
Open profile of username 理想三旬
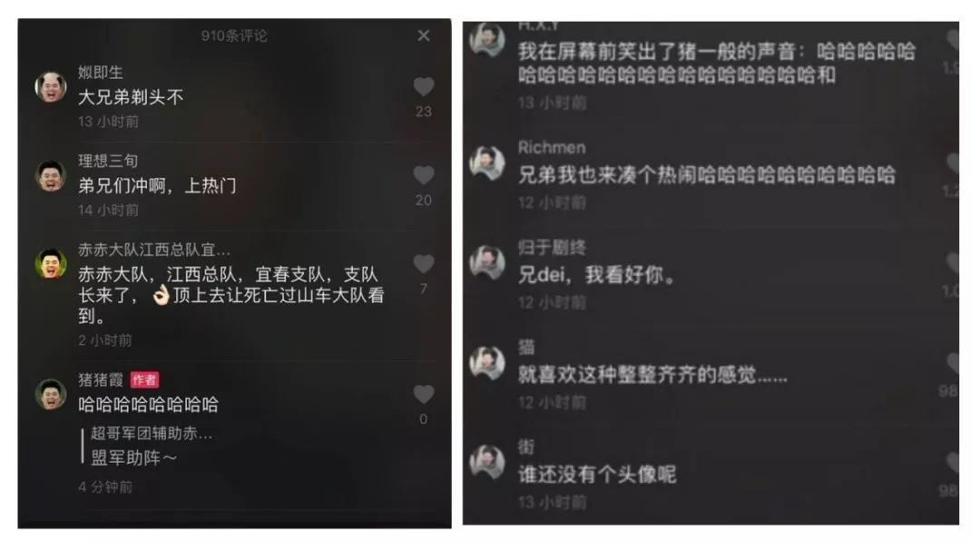[108, 161]
